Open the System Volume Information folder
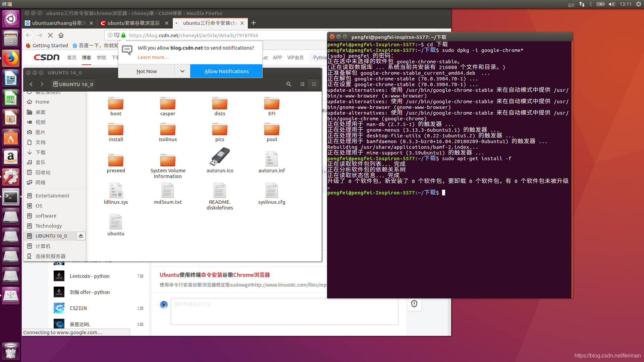This screenshot has width=644, height=362. (x=168, y=166)
